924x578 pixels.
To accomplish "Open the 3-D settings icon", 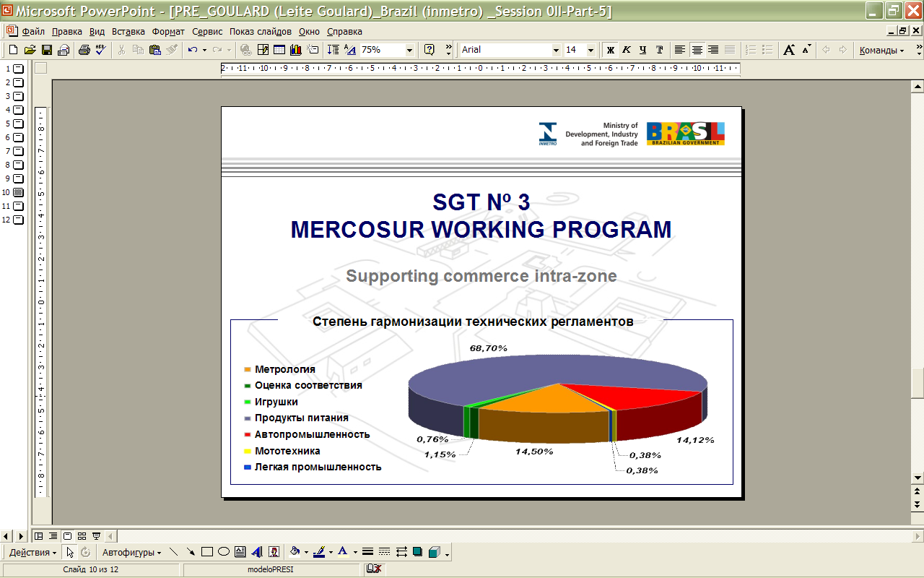I will [434, 552].
